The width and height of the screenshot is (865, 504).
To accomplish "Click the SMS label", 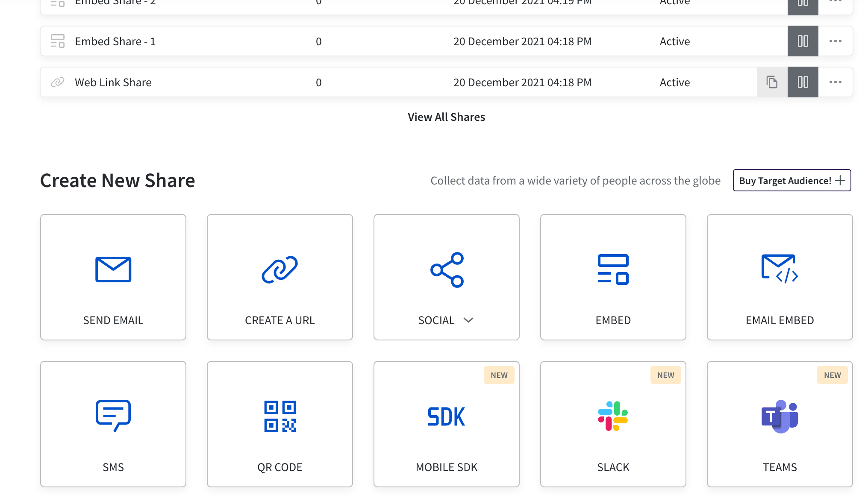I will [x=113, y=467].
